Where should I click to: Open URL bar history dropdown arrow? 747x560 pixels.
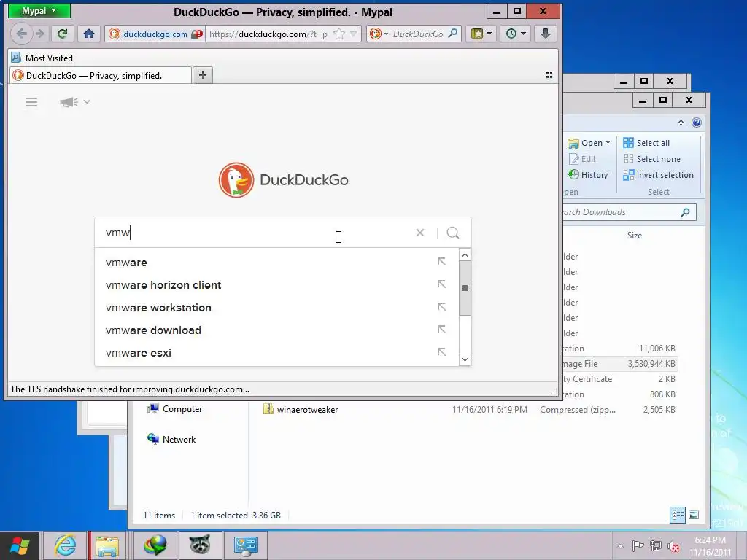pos(354,34)
